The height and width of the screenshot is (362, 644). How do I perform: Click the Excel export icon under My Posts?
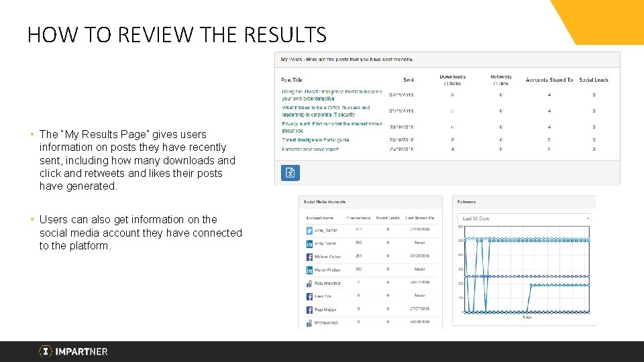[290, 173]
